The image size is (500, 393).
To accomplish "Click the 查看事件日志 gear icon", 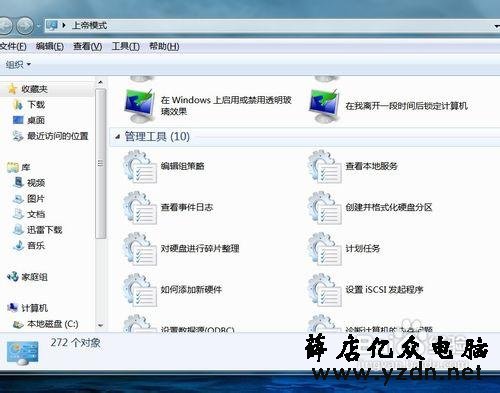I will click(139, 207).
